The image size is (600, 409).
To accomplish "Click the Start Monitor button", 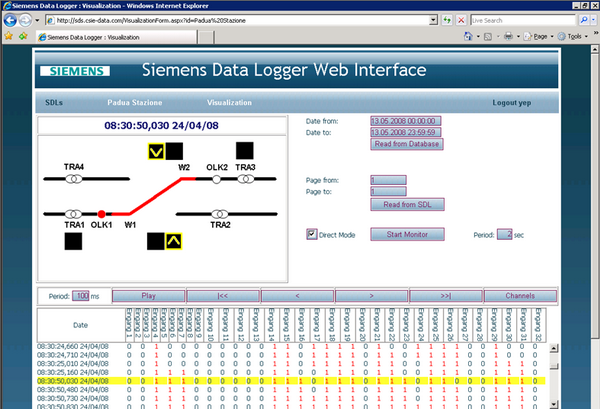I will tap(408, 234).
